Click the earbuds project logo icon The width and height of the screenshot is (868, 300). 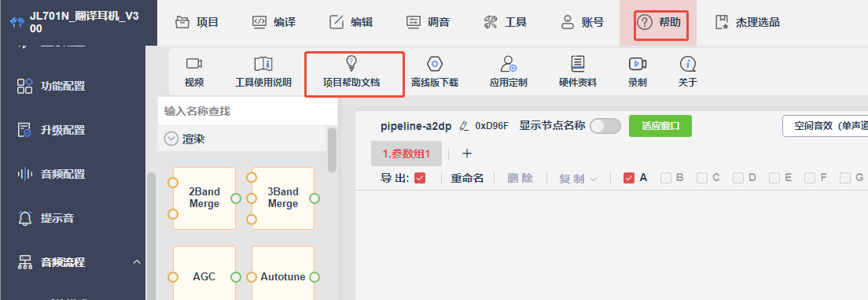point(18,23)
